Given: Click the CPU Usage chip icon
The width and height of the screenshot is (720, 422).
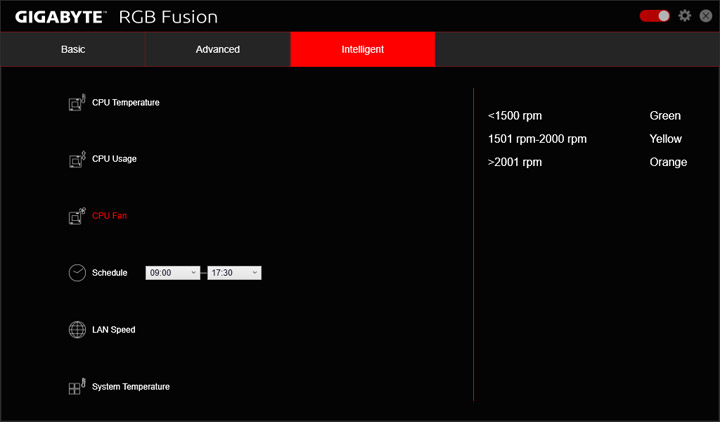Looking at the screenshot, I should tap(77, 159).
